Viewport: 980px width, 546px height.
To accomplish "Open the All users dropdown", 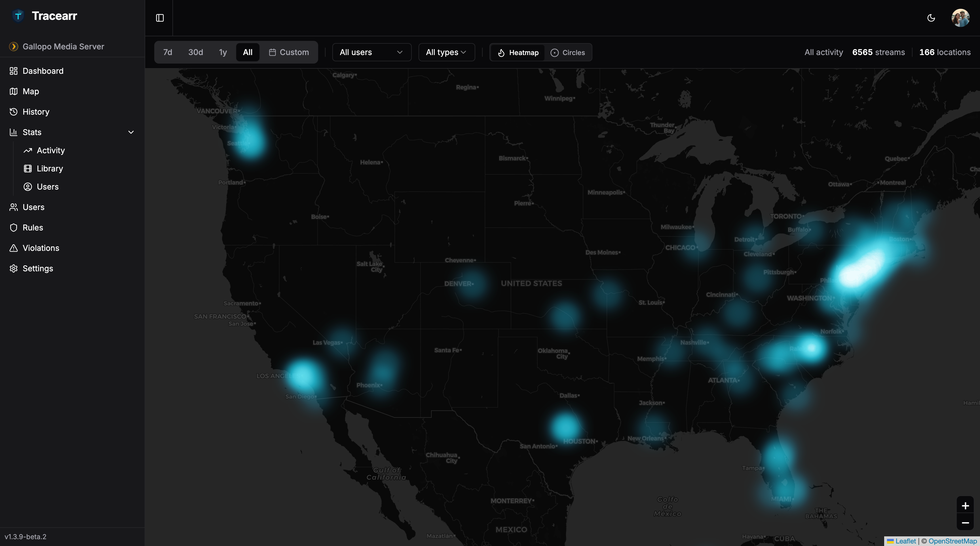I will point(371,52).
